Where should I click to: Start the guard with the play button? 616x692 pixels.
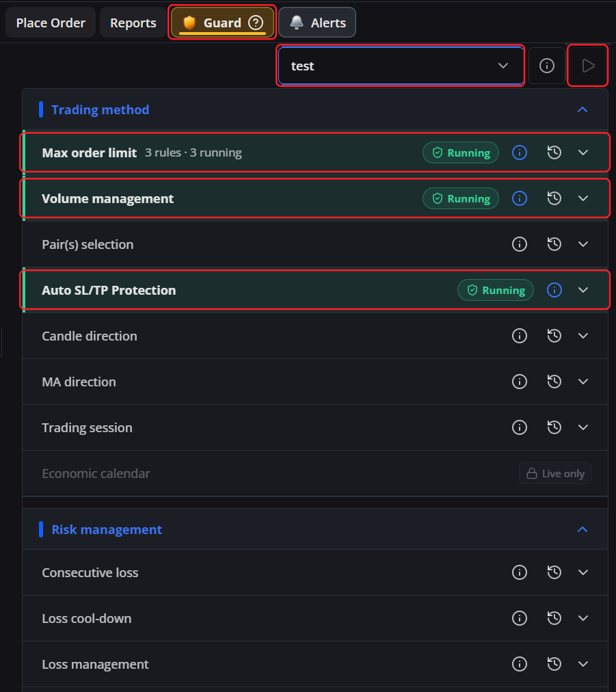(588, 66)
